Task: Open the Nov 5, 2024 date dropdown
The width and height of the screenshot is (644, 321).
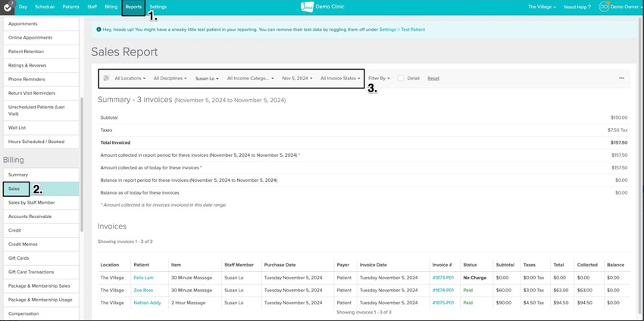Action: click(297, 78)
